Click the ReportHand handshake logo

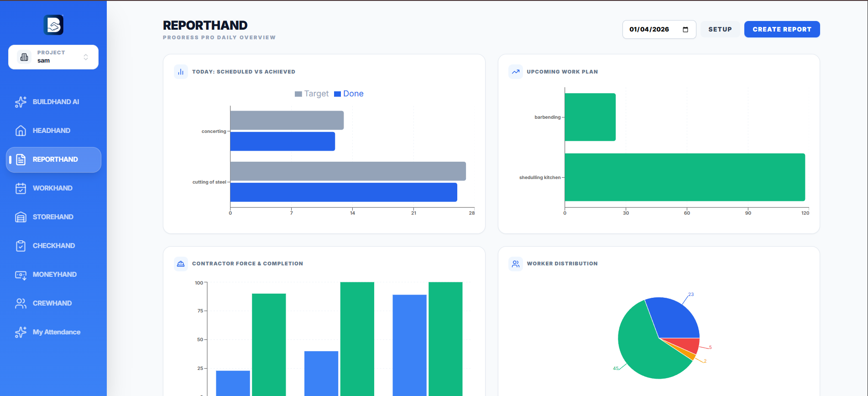tap(53, 25)
